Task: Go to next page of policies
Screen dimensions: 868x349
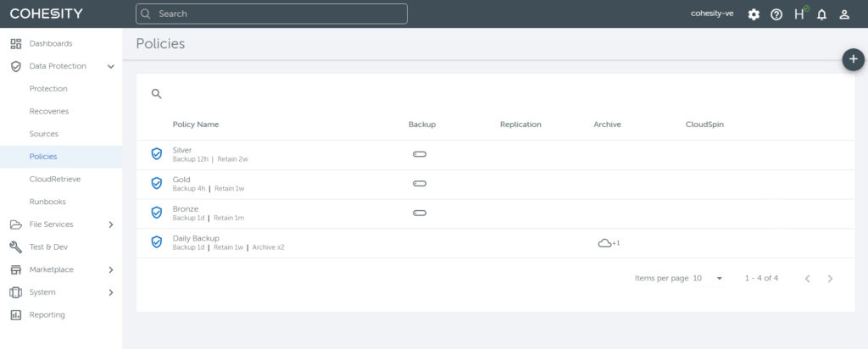Action: point(830,279)
